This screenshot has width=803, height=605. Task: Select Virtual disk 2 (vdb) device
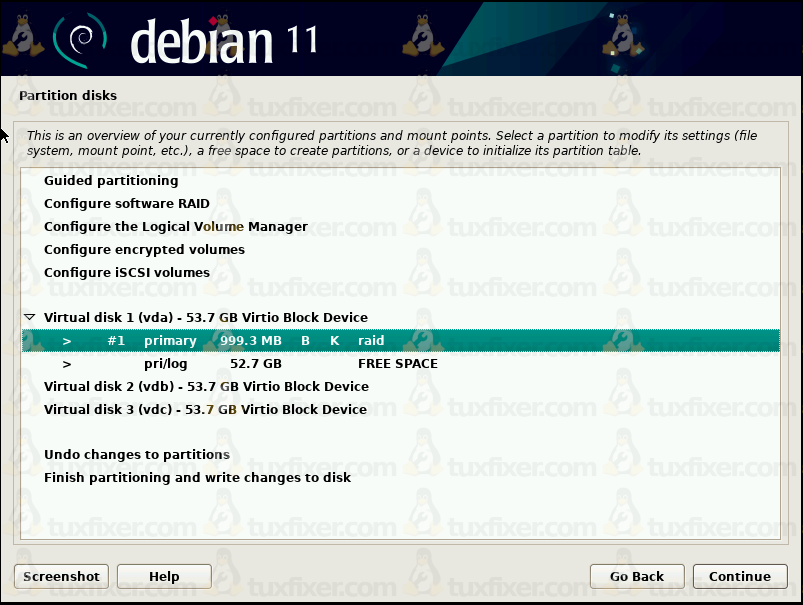click(206, 387)
